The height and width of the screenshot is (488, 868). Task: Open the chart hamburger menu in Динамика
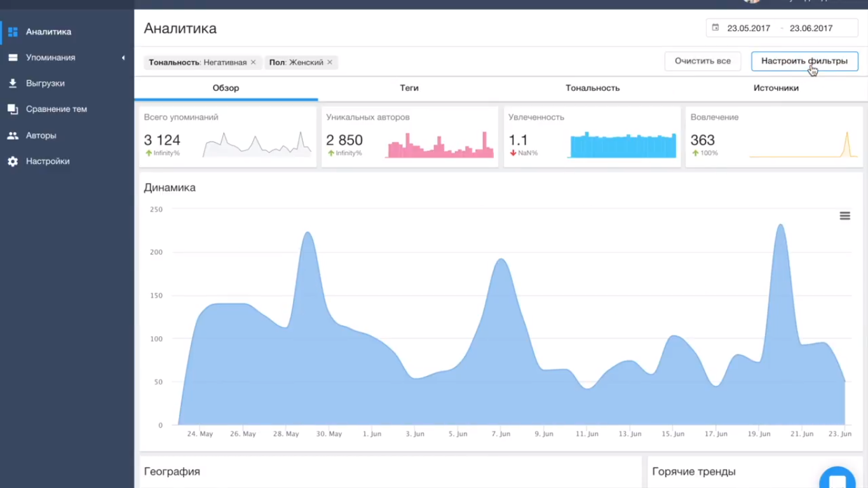pyautogui.click(x=844, y=216)
